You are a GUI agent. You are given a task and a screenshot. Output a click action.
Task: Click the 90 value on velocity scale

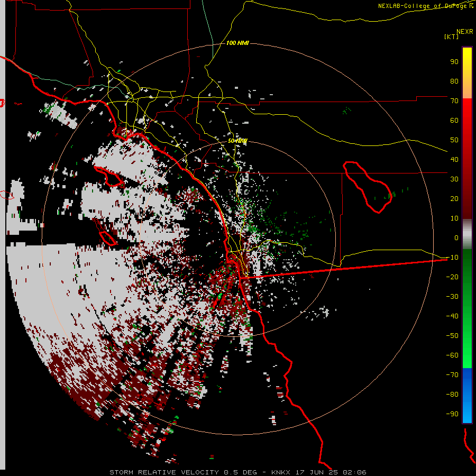point(454,62)
